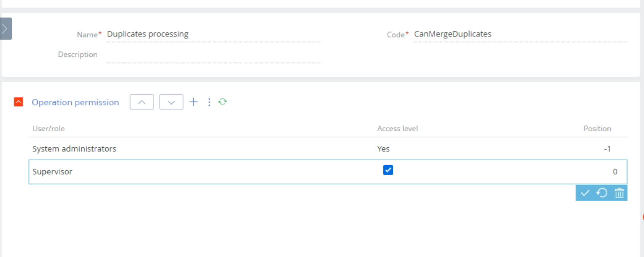Viewport: 644px width, 257px height.
Task: Click the Supervisor user/role cell
Action: point(52,172)
